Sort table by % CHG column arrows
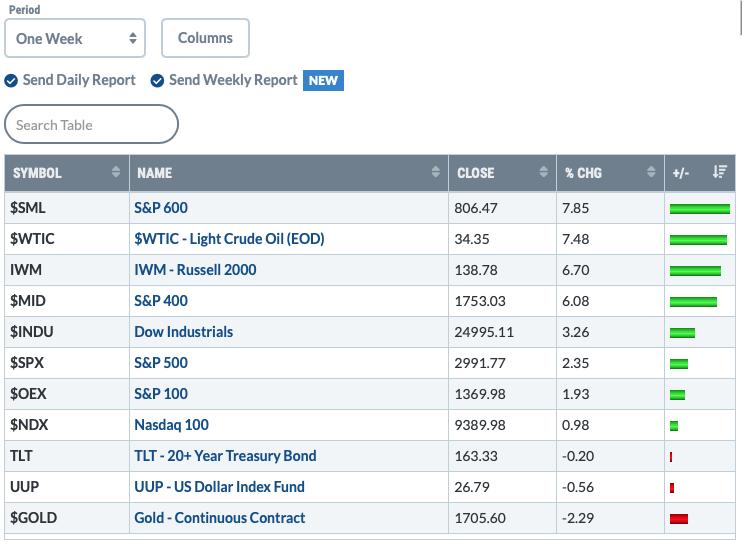The image size is (742, 544). tap(651, 172)
